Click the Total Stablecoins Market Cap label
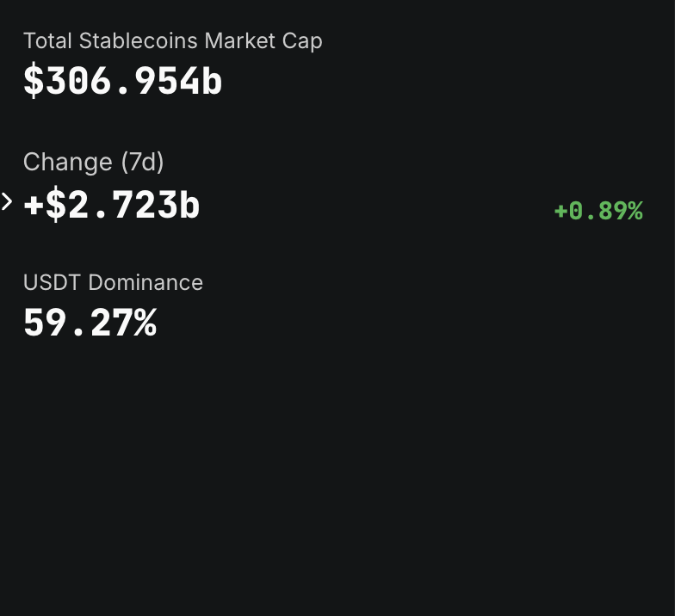The image size is (675, 616). point(172,40)
